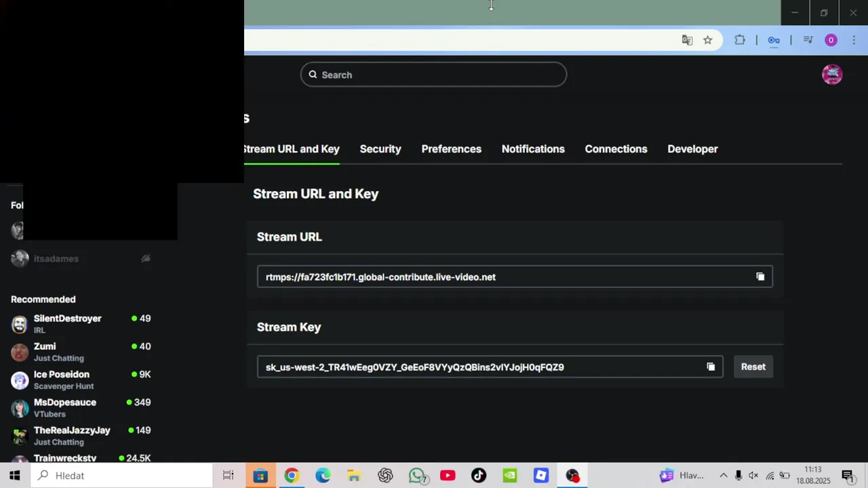Go to the Connections tab
Screen dimensions: 868x488
[616, 149]
